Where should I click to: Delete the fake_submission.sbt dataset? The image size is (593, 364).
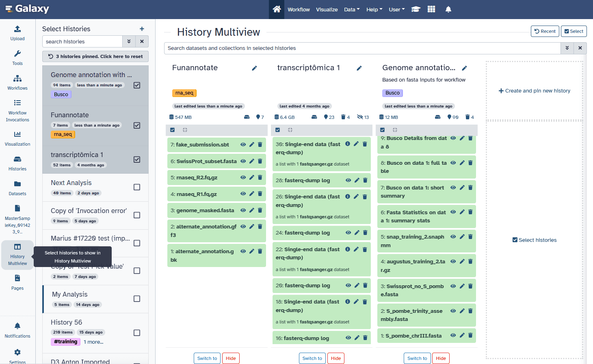[260, 144]
